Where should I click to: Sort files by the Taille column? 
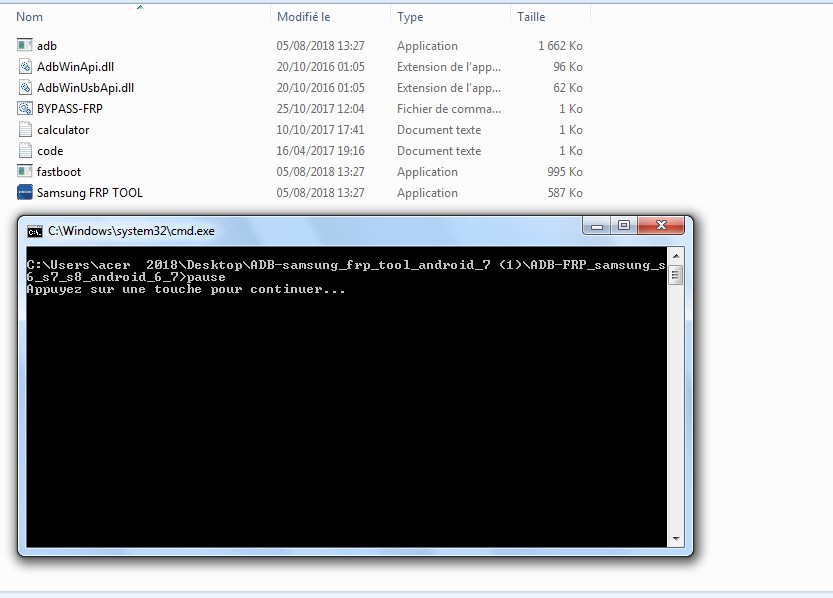(535, 16)
